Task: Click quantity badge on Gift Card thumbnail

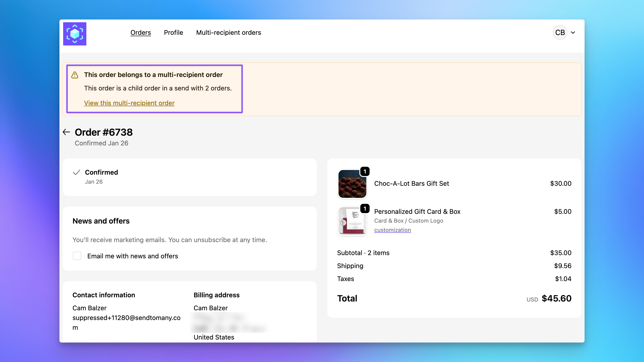Action: pyautogui.click(x=365, y=208)
